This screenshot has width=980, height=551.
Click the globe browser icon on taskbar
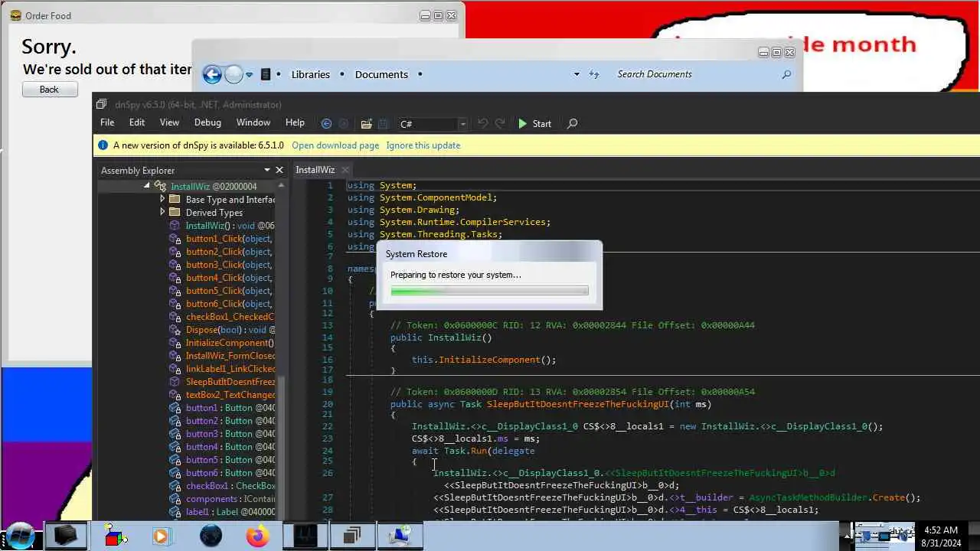(x=211, y=536)
